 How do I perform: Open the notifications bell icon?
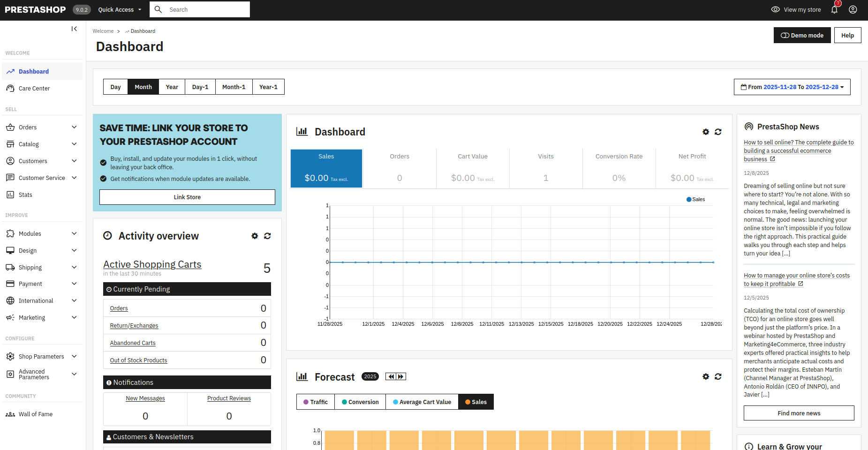point(834,10)
